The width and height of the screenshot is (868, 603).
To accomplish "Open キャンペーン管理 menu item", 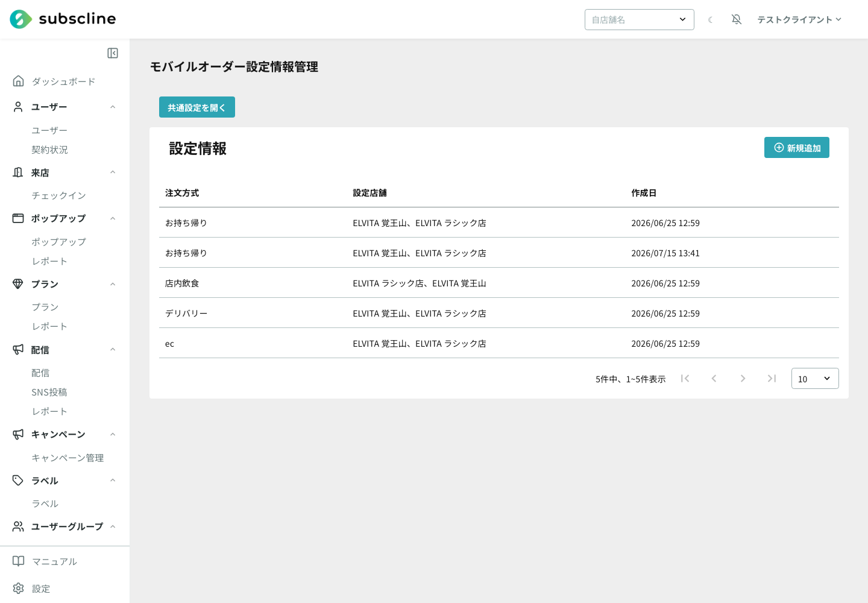I will [68, 458].
